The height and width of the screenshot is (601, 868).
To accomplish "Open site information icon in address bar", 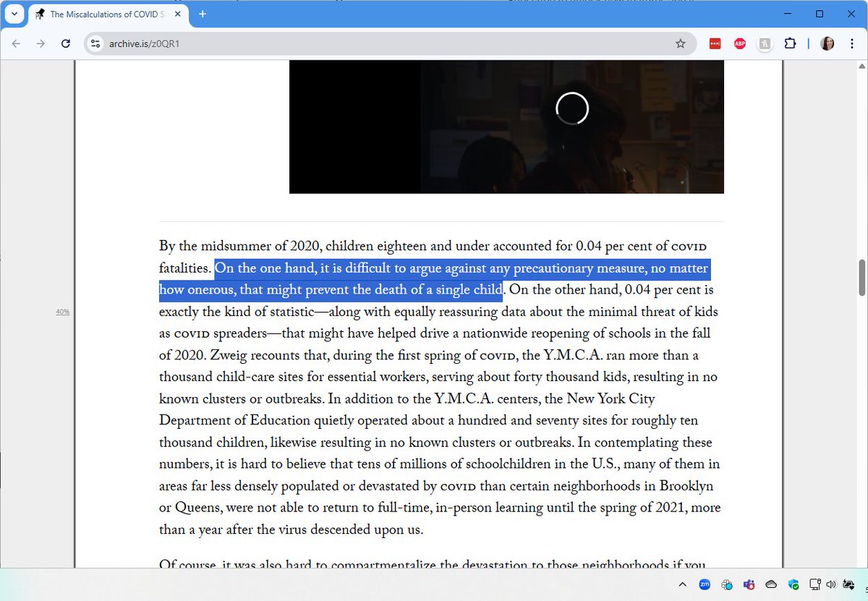I will [x=95, y=43].
